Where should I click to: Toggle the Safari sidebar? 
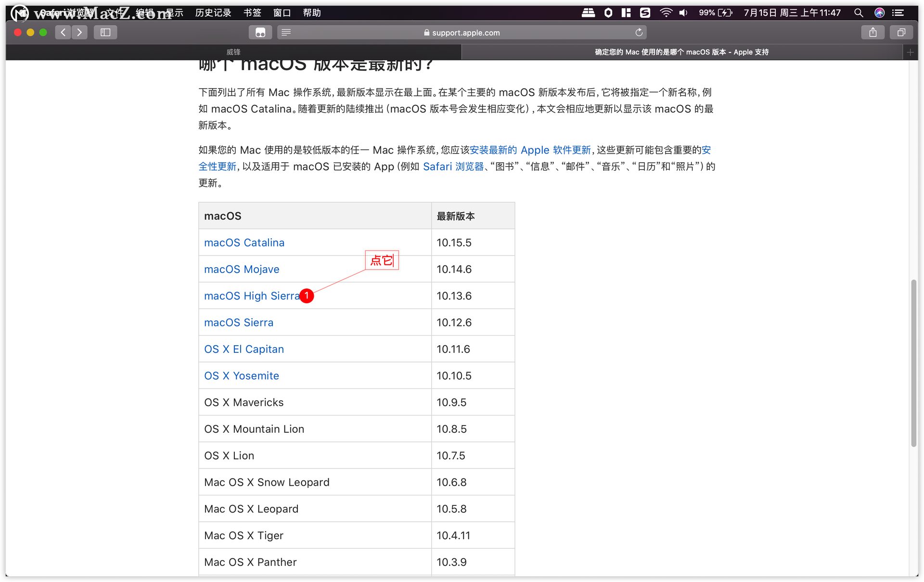pyautogui.click(x=105, y=32)
